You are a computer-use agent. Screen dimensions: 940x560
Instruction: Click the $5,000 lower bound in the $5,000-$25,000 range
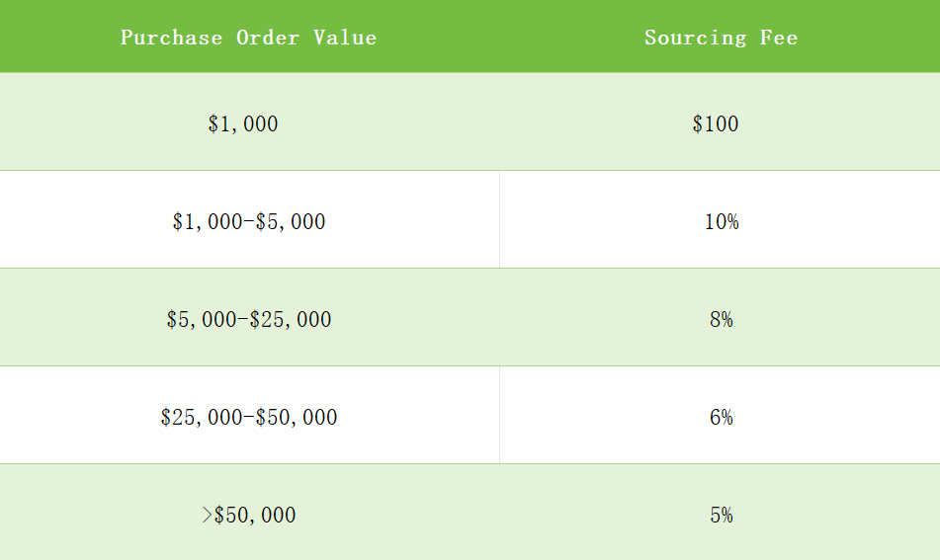[200, 320]
